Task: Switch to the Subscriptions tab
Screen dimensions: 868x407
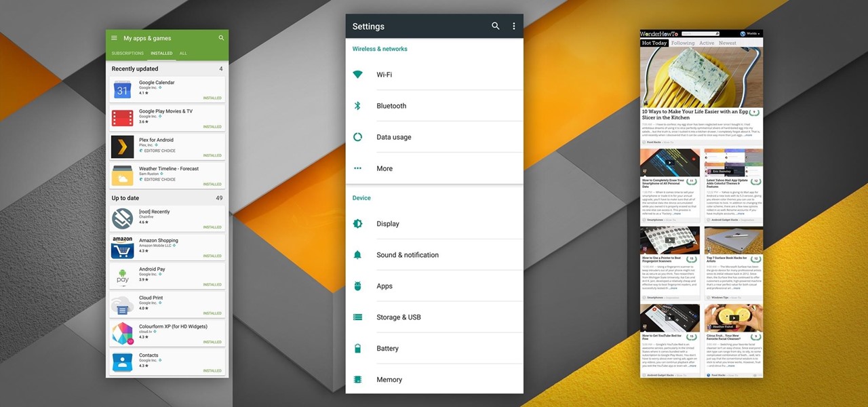Action: click(x=127, y=53)
